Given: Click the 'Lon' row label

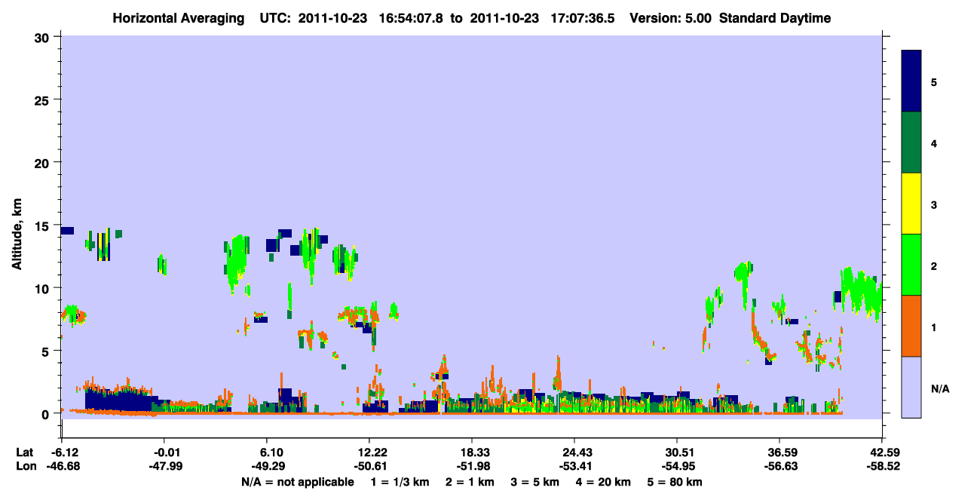Looking at the screenshot, I should (x=26, y=467).
